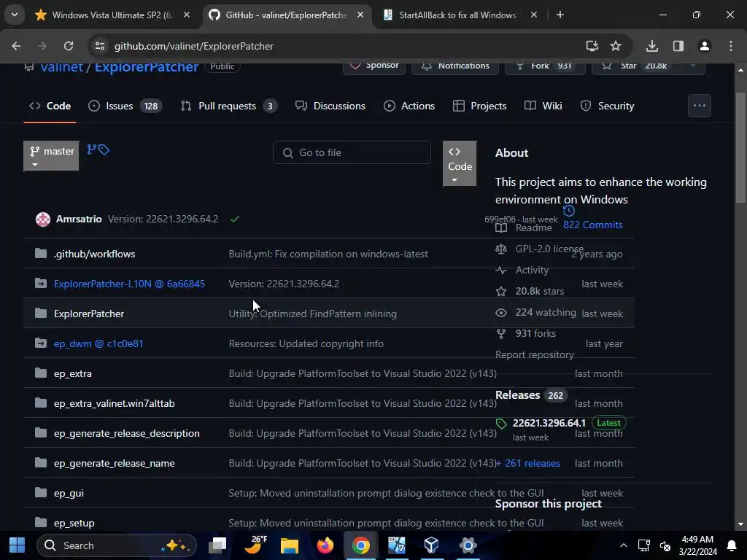This screenshot has width=747, height=560.
Task: Open the Actions tab
Action: pos(409,106)
